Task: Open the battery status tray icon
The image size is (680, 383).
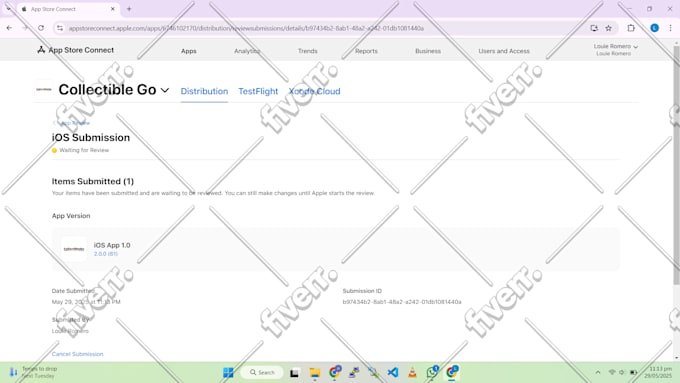Action: click(634, 372)
